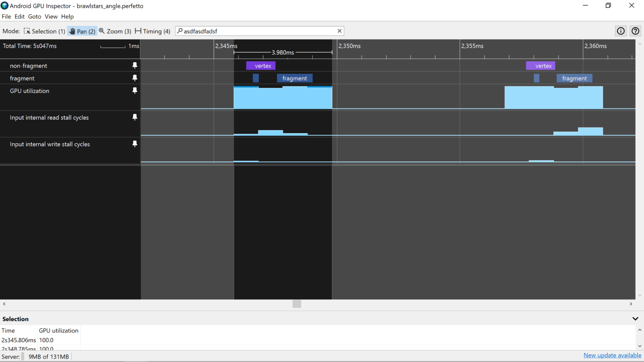Open the View menu

51,16
